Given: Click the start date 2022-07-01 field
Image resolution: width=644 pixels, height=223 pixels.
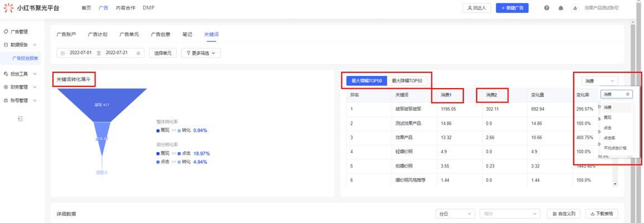Looking at the screenshot, I should pyautogui.click(x=80, y=53).
